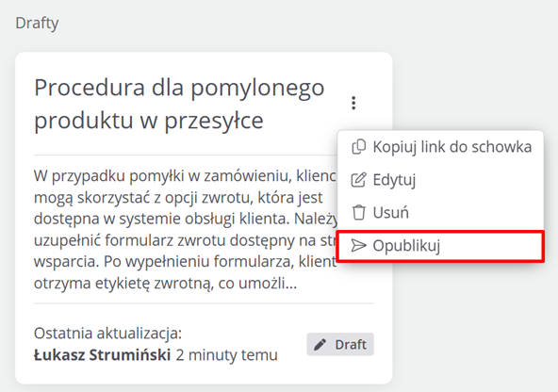Click the copy icon next to Kopiuj link
The width and height of the screenshot is (558, 392).
point(358,147)
